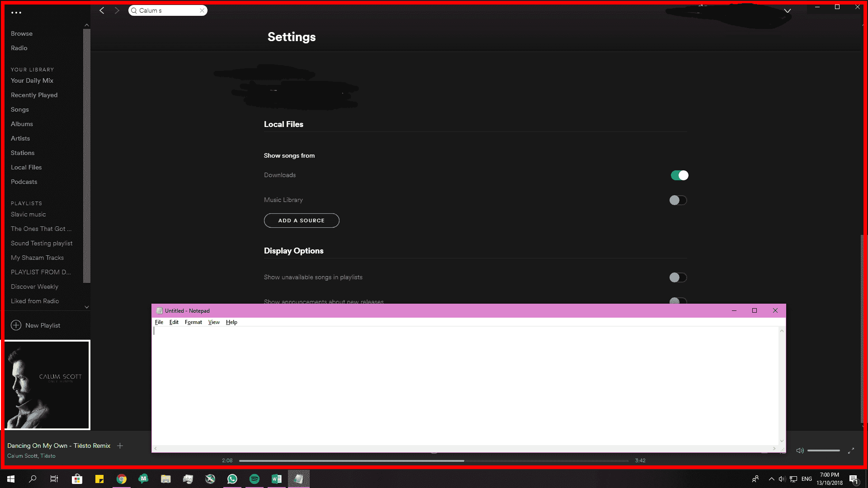Open the Notepad View menu
The image size is (868, 488).
(214, 322)
